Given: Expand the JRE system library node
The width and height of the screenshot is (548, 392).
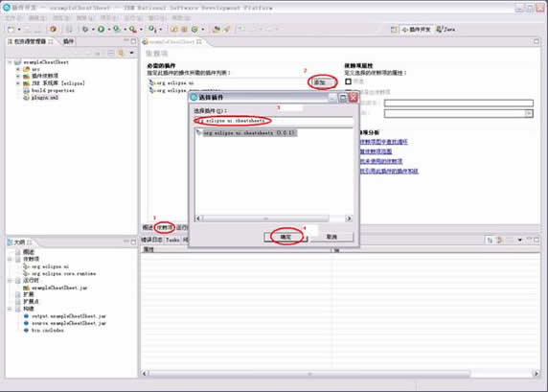Looking at the screenshot, I should (18, 83).
